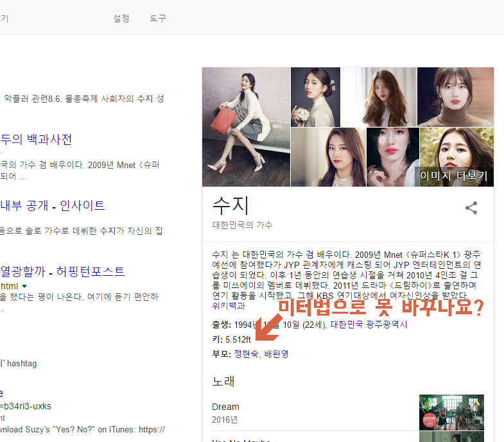This screenshot has height=442, width=504.
Task: Open the long wavy hair photo thumbnail
Action: coord(378,96)
